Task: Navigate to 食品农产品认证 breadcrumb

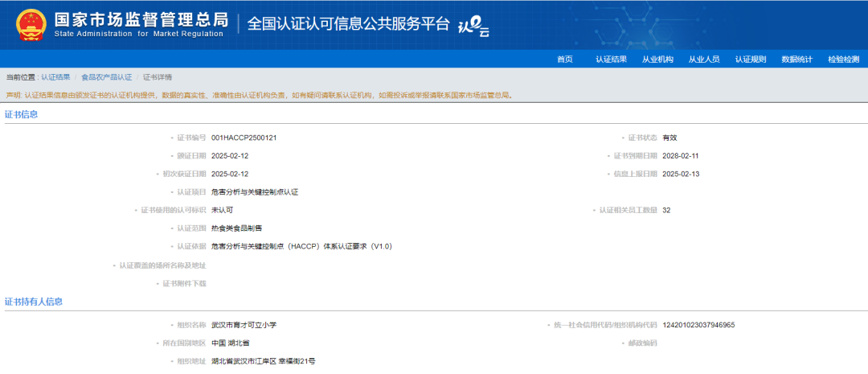Action: tap(106, 77)
